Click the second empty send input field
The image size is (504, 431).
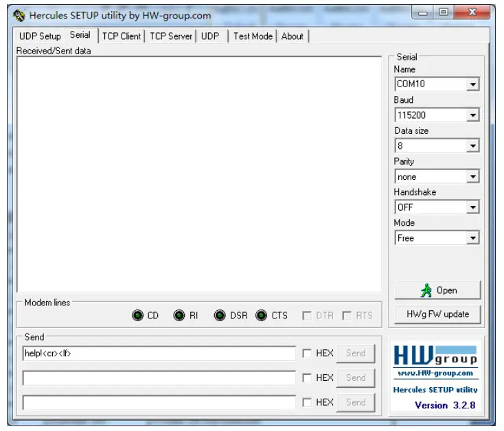pos(159,377)
